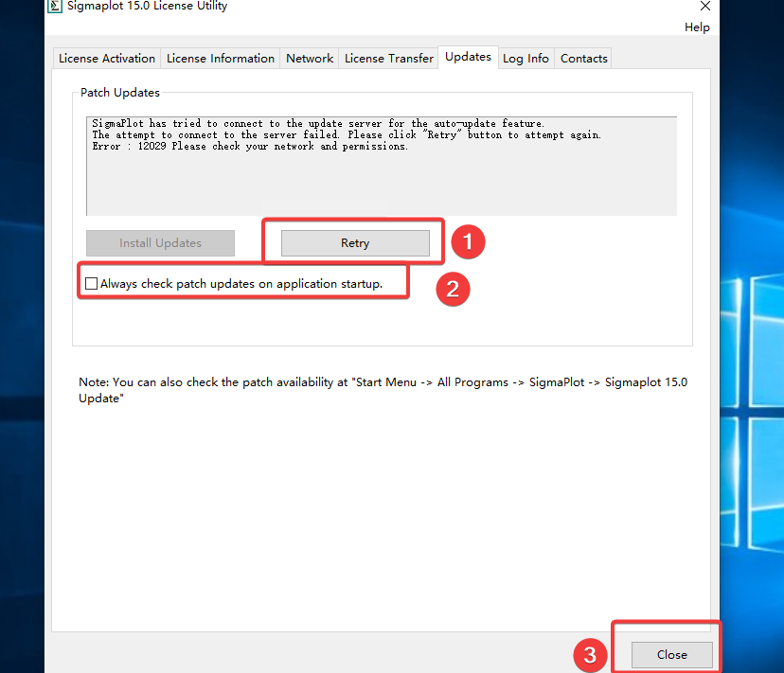Open the License Activation tab
This screenshot has width=784, height=673.
point(107,59)
